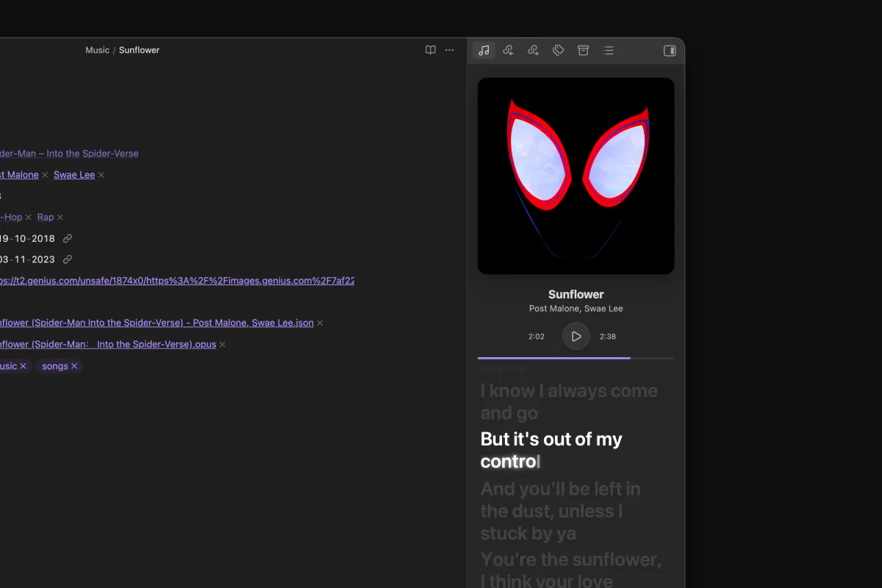The width and height of the screenshot is (882, 588).
Task: Remove the .json file entry
Action: tap(320, 323)
